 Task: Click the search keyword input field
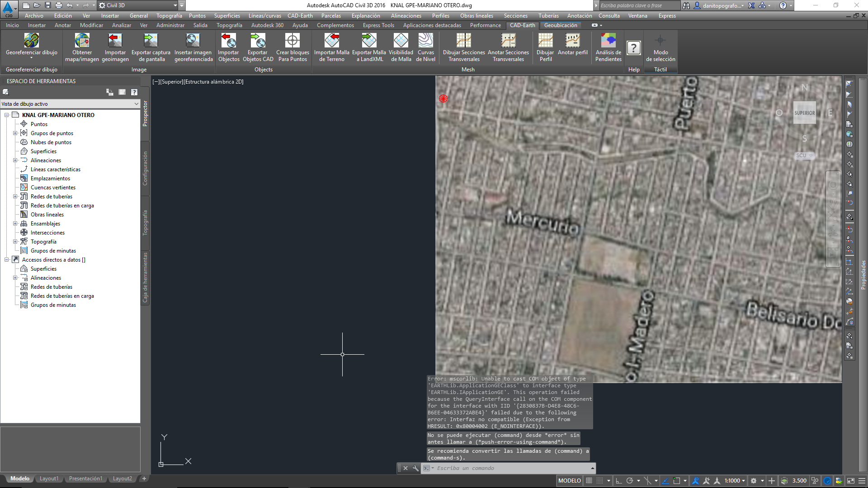pyautogui.click(x=639, y=5)
